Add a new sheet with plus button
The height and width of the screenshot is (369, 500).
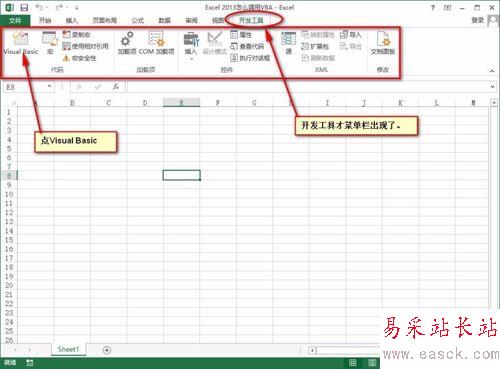[107, 350]
